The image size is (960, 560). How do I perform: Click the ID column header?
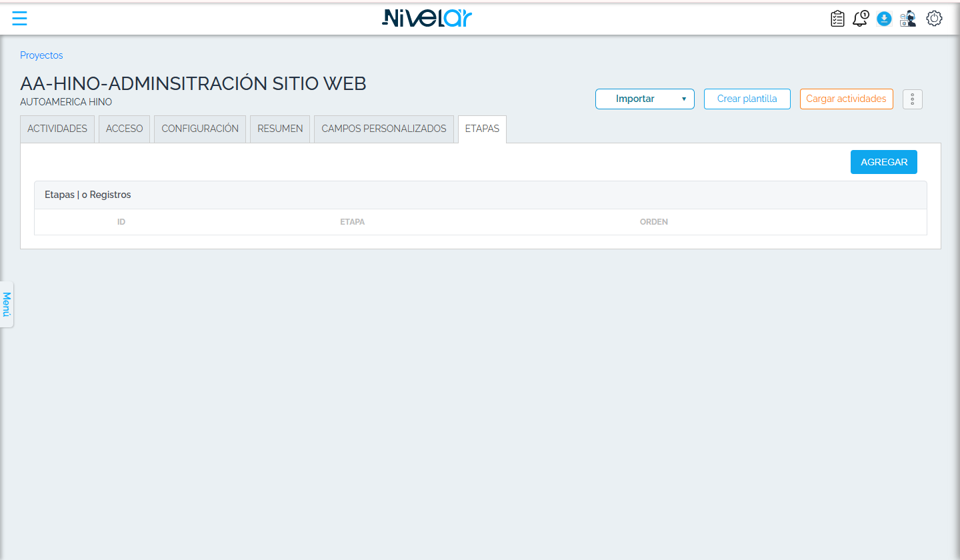[x=121, y=222]
